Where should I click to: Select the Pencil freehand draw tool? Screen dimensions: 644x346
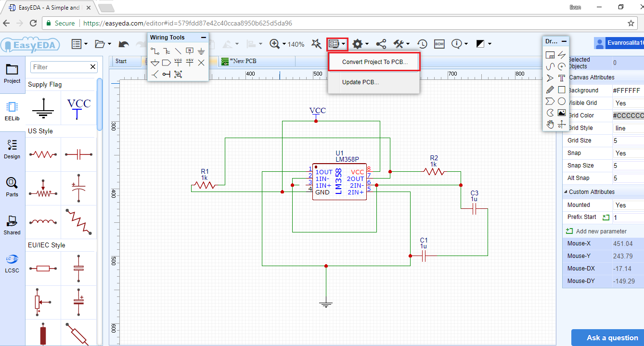click(x=550, y=90)
